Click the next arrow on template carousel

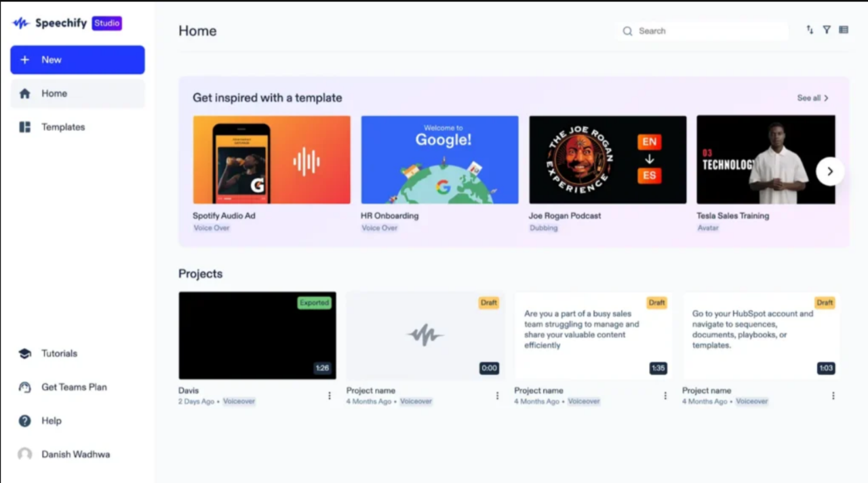(830, 172)
